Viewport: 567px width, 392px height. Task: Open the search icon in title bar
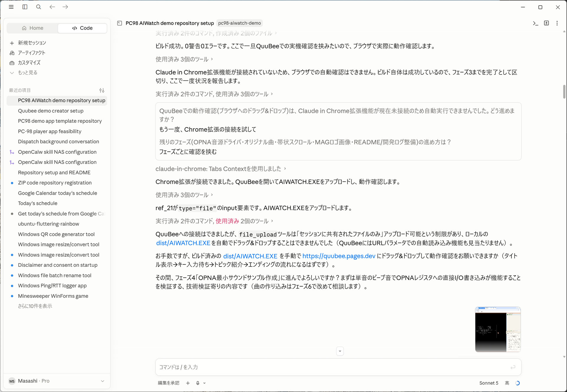38,7
